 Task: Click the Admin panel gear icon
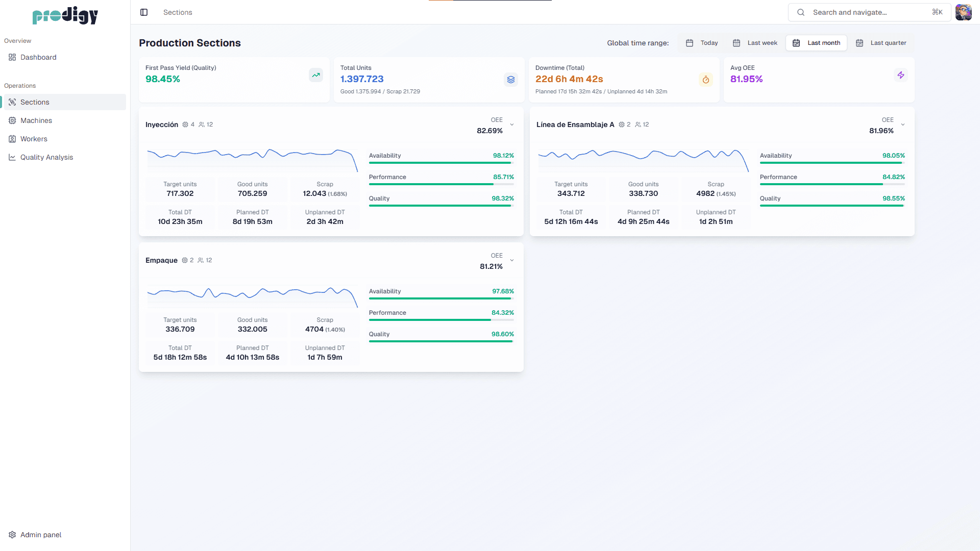[x=12, y=535]
